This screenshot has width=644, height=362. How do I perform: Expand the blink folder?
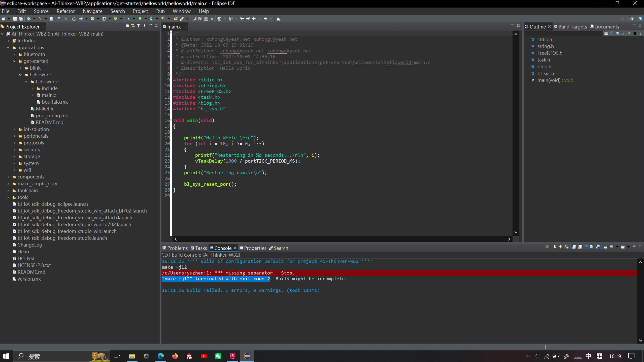coord(20,68)
